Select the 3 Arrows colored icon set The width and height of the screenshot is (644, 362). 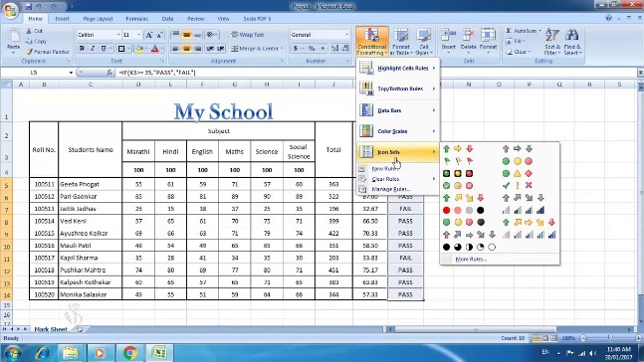pos(458,149)
